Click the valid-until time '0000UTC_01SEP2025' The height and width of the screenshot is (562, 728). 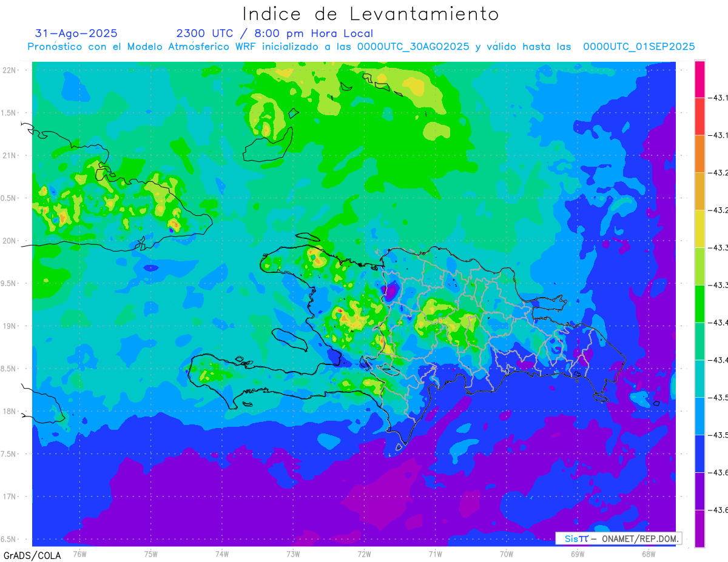639,47
